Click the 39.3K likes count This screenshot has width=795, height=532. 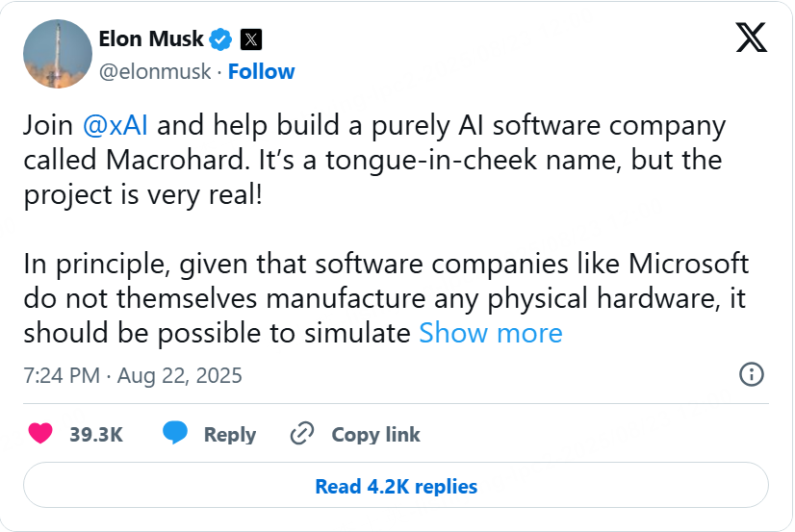pos(96,434)
